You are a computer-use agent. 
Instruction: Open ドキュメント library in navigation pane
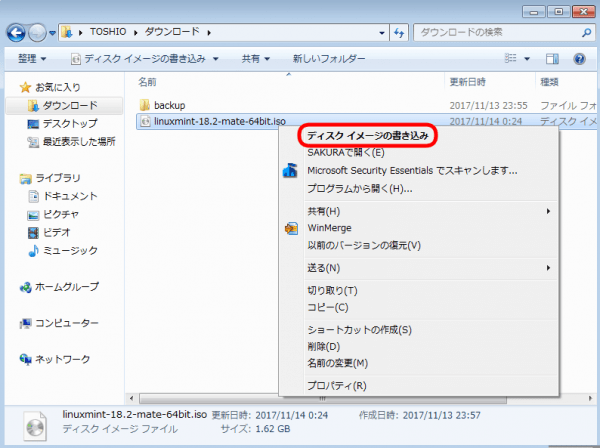(70, 196)
